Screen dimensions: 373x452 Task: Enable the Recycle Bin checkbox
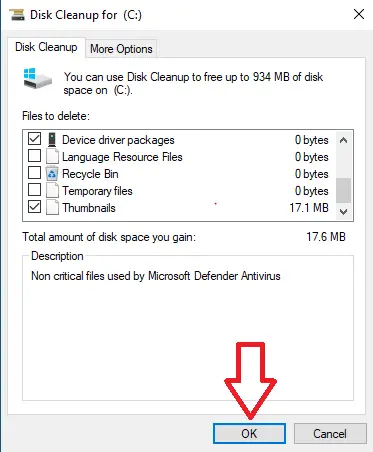34,173
